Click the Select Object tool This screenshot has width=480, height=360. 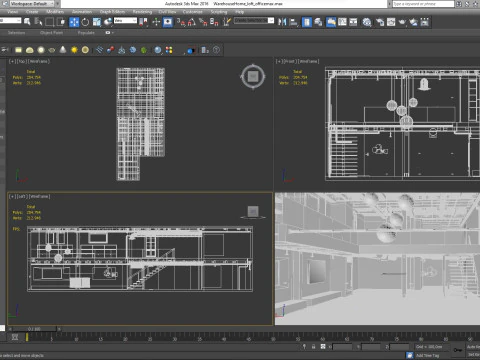click(27, 22)
